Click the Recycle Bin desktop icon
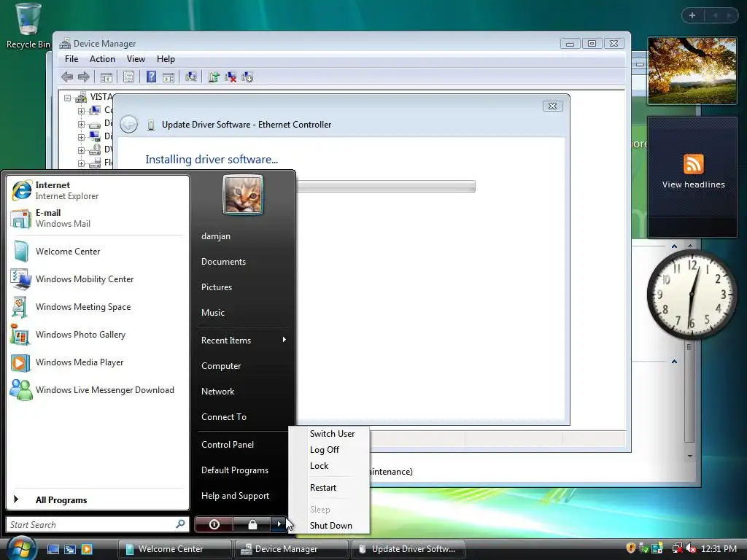 (x=28, y=26)
